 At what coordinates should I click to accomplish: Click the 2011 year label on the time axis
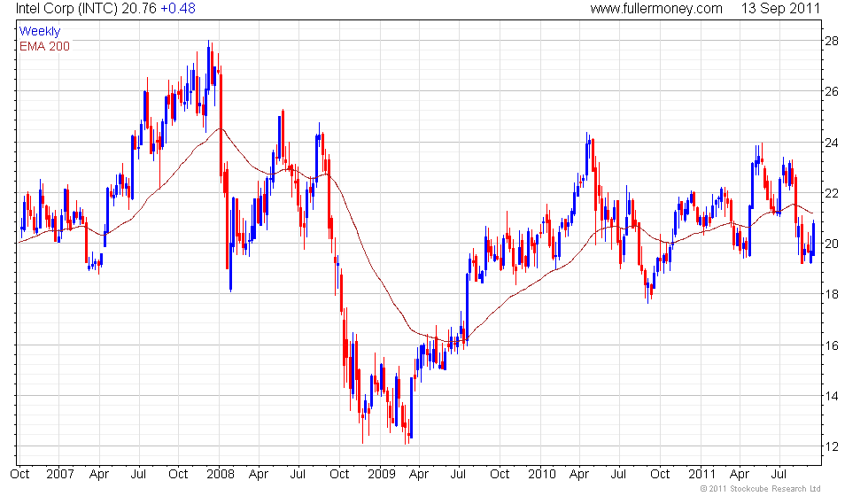point(701,475)
